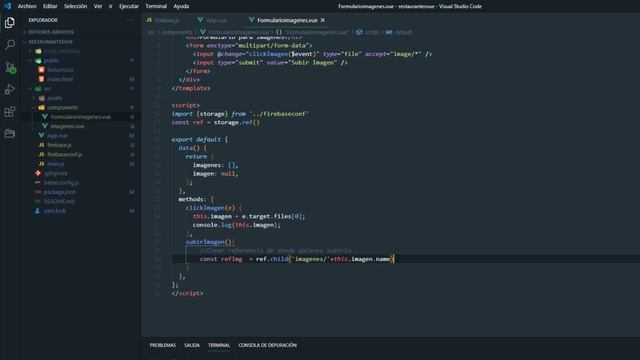Click the curly braces icon in breadcrumb
The height and width of the screenshot is (360, 640).
279,32
